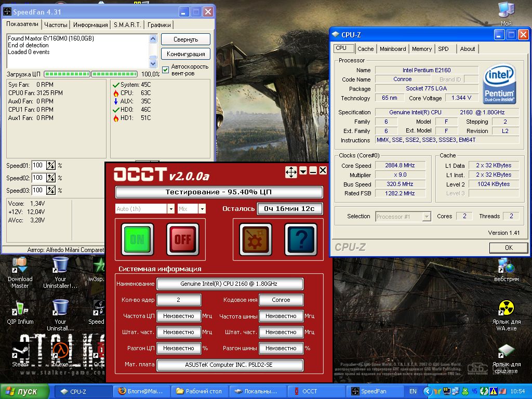The image size is (532, 399).
Task: Switch to the S.M.A.R.T. tab in SpeedFan
Action: coord(127,24)
